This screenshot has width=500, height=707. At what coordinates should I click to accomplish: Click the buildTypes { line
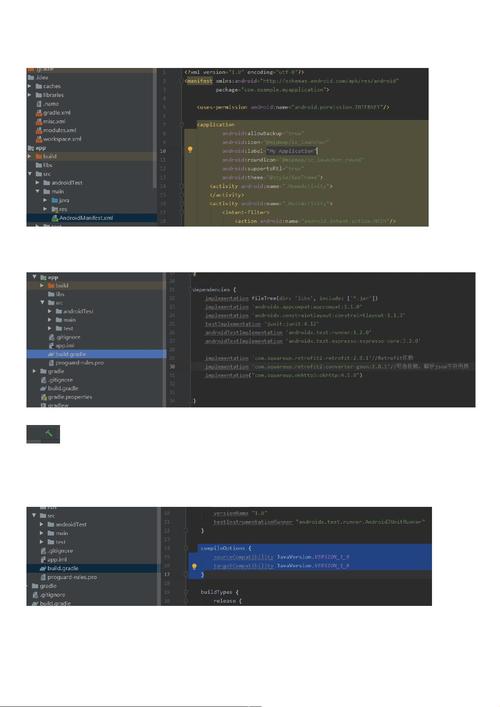point(220,592)
